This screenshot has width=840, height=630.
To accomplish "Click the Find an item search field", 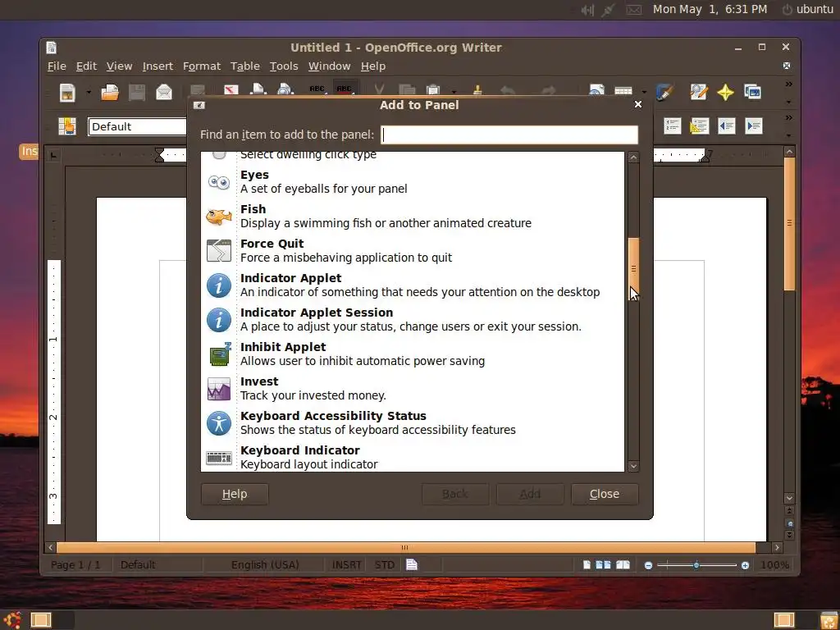I will point(509,135).
